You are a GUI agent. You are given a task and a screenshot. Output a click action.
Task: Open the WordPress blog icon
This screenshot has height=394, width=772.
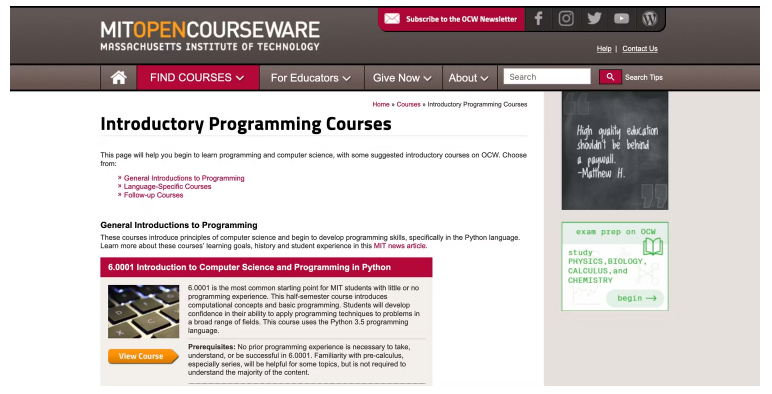click(649, 19)
